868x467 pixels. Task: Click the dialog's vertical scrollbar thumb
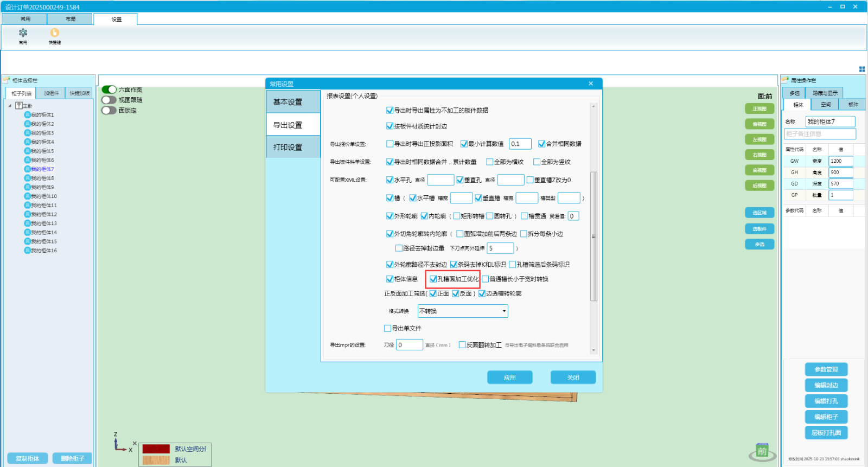point(593,236)
